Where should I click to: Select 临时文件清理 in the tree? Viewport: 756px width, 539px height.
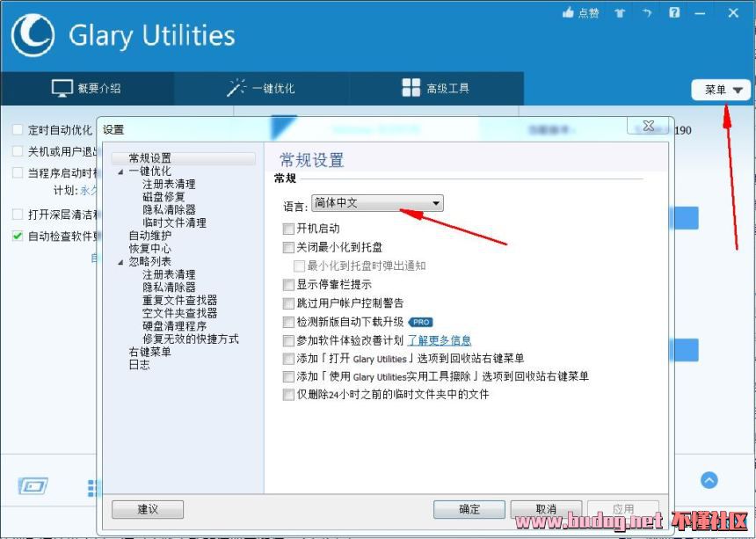pyautogui.click(x=174, y=222)
